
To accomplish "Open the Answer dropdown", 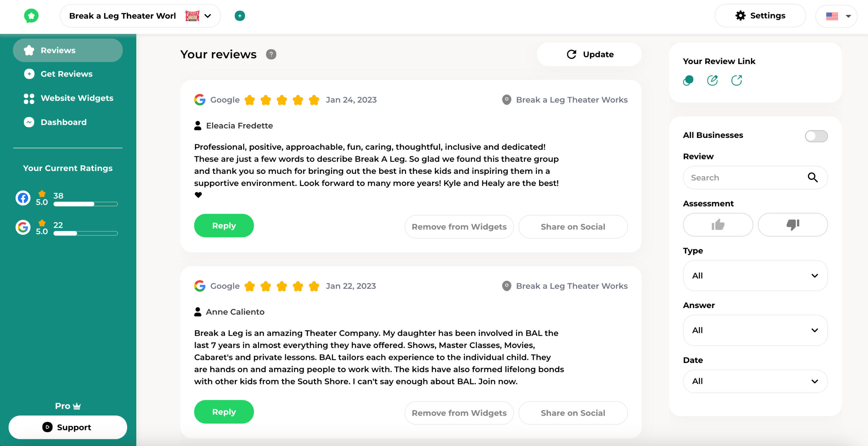I will [755, 330].
